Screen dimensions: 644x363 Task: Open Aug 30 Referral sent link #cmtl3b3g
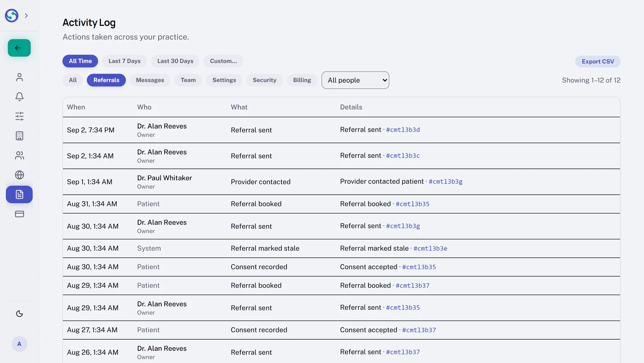click(403, 226)
